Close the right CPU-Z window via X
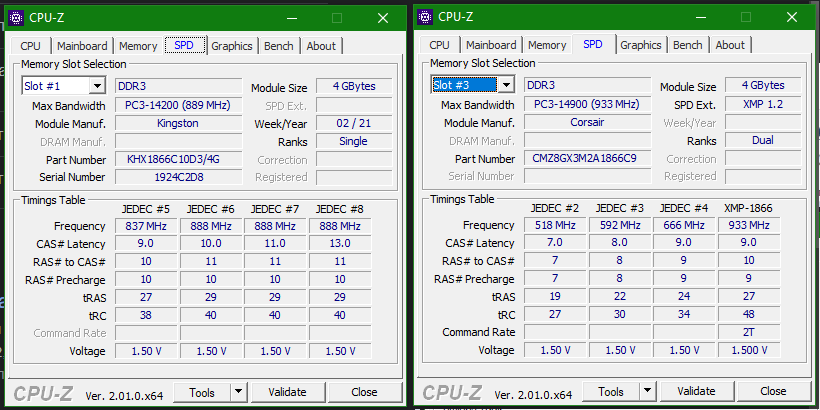The width and height of the screenshot is (820, 410). (792, 17)
